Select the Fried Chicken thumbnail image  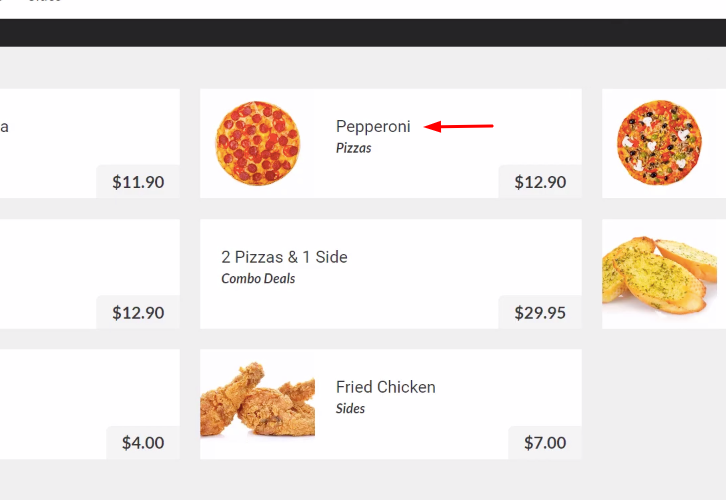tap(257, 400)
